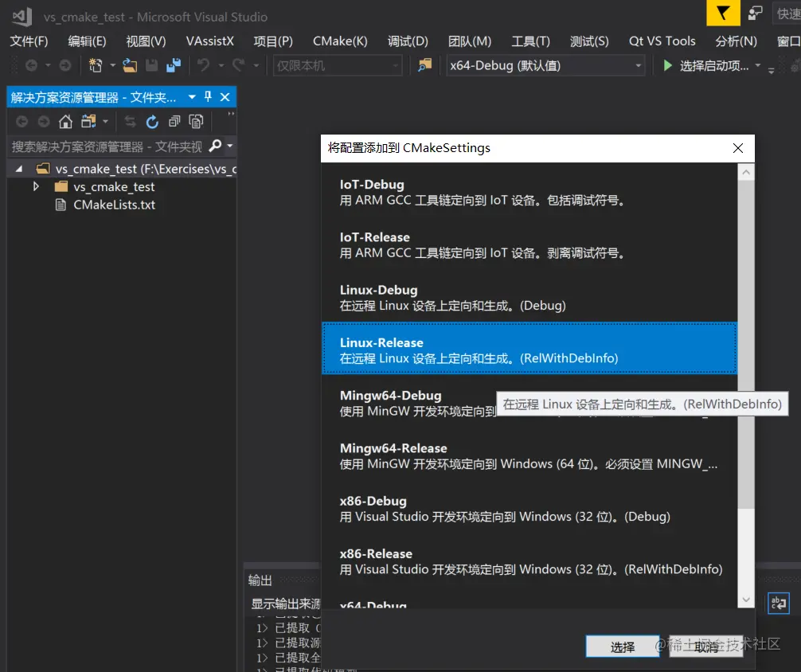Click the save all toolbar icon
The height and width of the screenshot is (672, 801).
coord(174,65)
